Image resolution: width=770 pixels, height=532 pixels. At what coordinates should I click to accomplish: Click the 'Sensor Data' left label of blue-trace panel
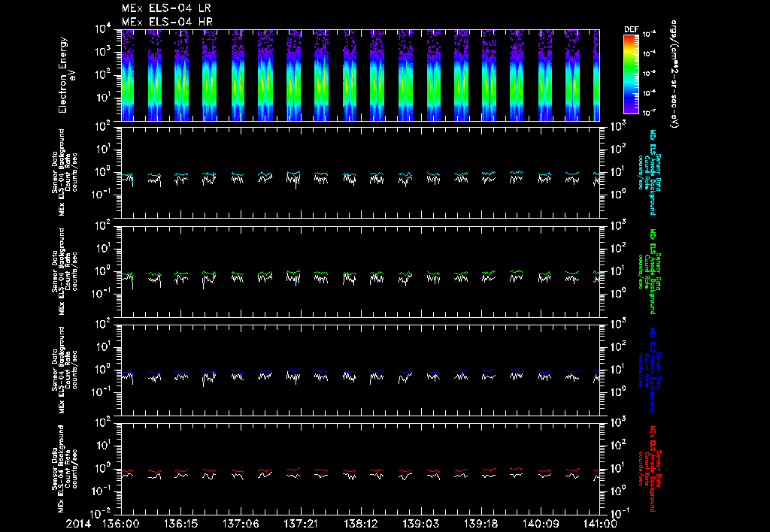pos(54,370)
